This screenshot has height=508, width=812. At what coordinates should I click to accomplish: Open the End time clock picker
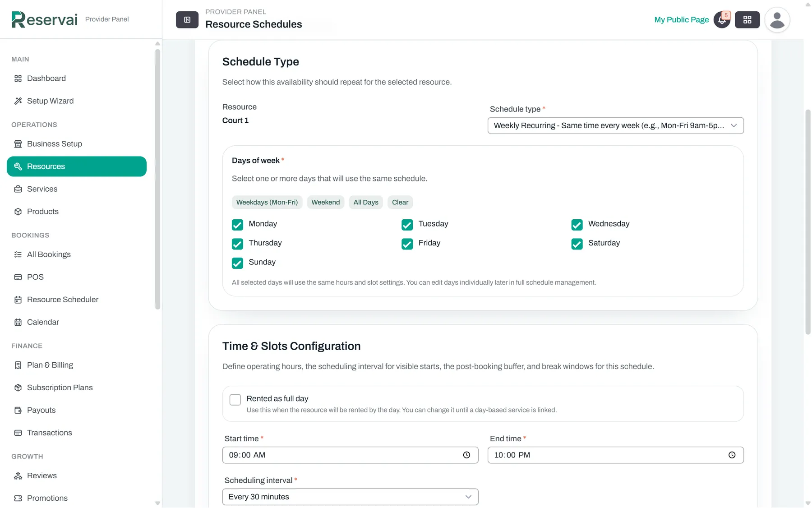[x=732, y=455]
